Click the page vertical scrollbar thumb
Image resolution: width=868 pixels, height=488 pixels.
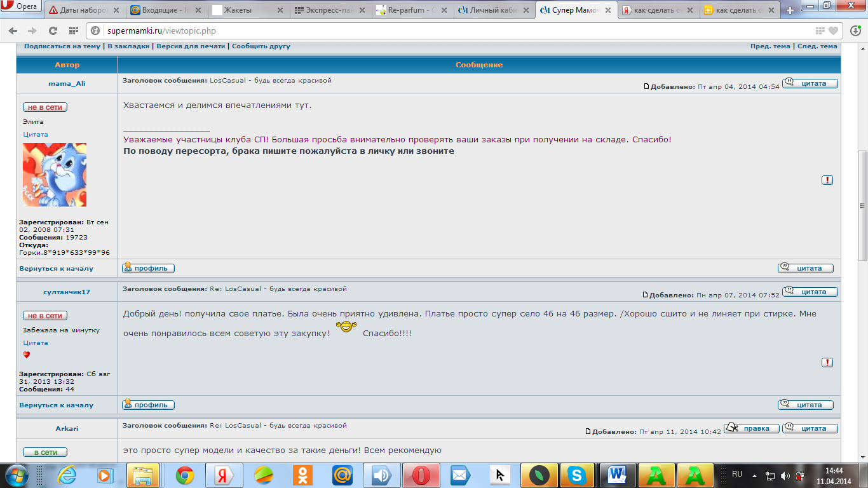coord(862,206)
